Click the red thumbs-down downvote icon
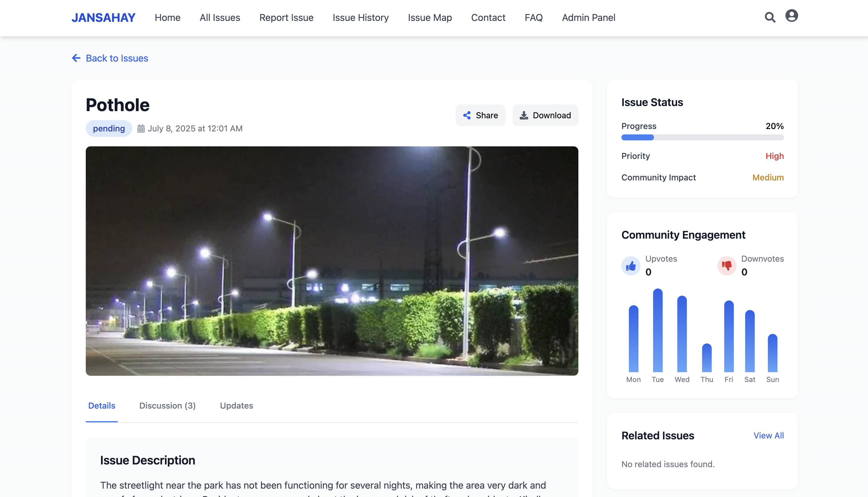Screen dimensions: 868x497 727,266
